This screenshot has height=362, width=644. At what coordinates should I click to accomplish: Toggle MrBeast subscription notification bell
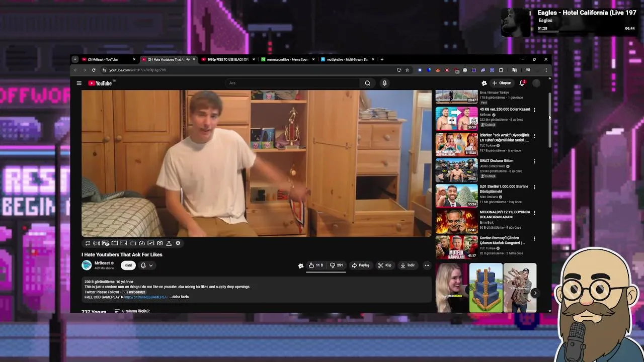(143, 265)
